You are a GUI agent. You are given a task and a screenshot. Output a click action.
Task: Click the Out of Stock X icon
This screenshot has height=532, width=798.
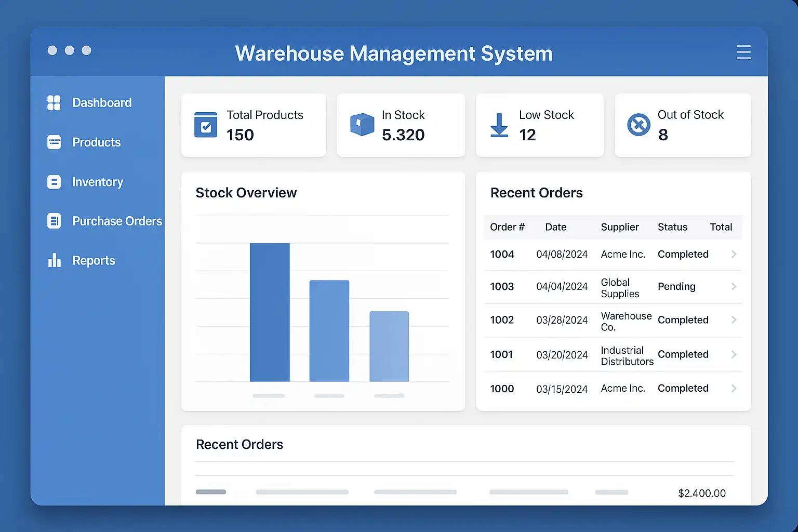(x=639, y=125)
